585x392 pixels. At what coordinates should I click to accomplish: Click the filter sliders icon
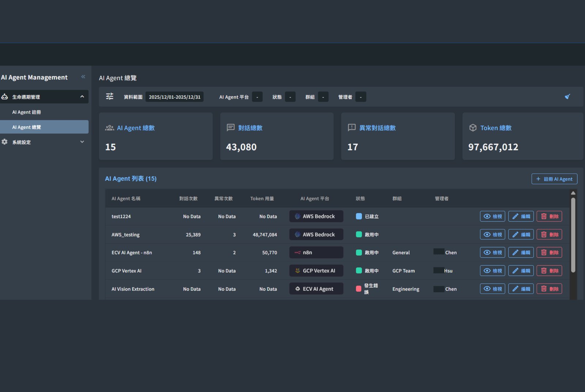110,97
